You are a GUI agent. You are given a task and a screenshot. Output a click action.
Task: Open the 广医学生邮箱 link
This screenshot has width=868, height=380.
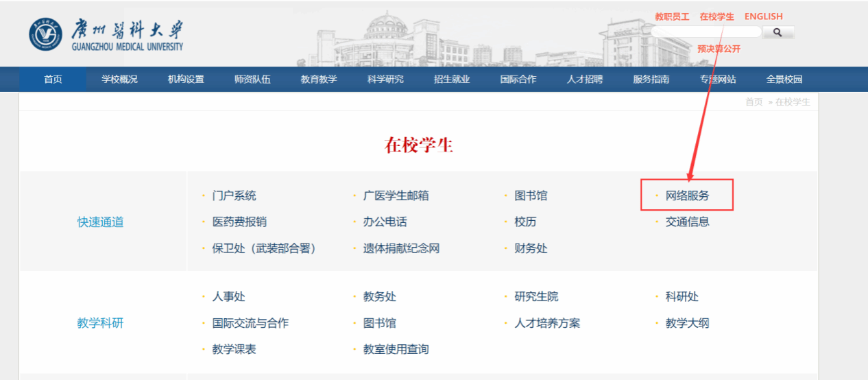pos(396,195)
